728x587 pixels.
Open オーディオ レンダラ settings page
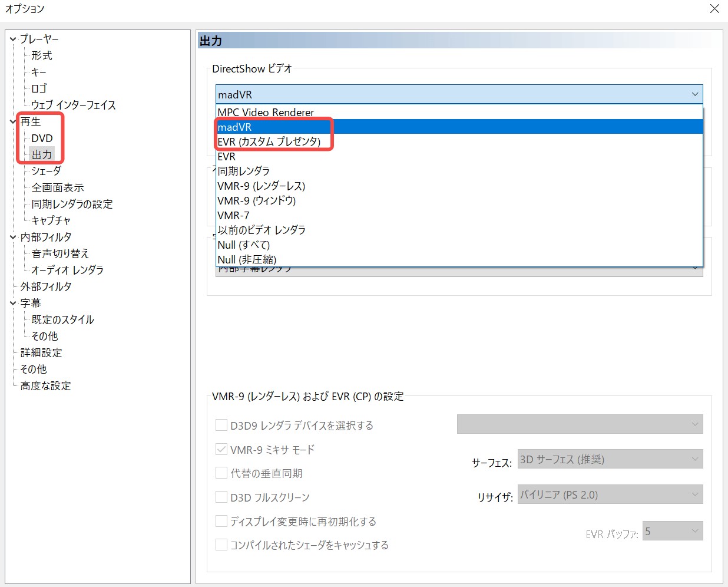point(68,270)
